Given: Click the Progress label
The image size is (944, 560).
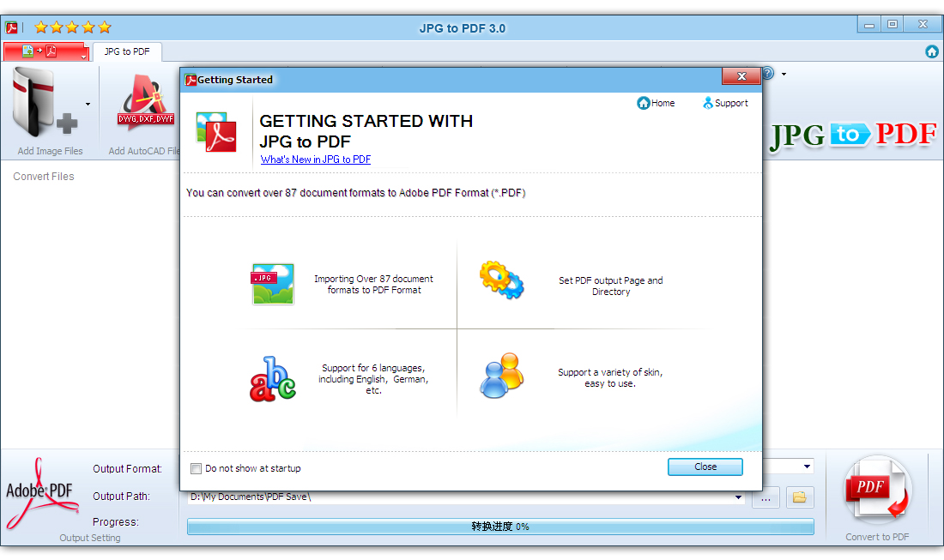Looking at the screenshot, I should point(116,522).
